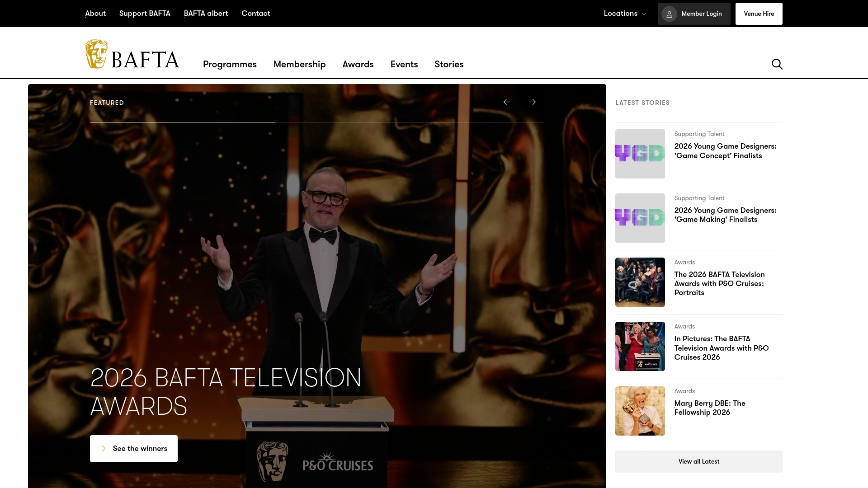Screen dimensions: 868x488
Task: Open the Contact link
Action: coord(255,14)
